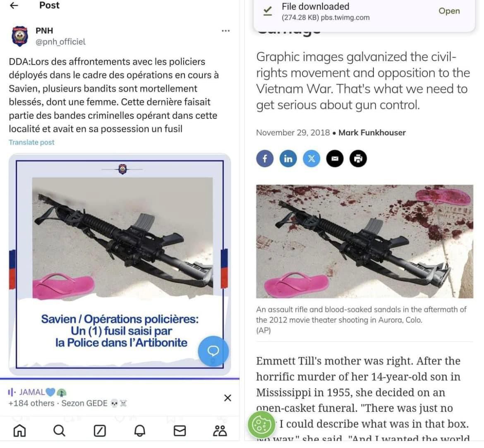Open Search from bottom navigation

pos(59,431)
